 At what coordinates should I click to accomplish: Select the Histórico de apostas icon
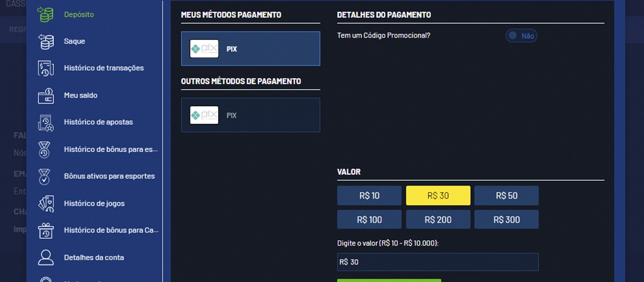pos(46,123)
